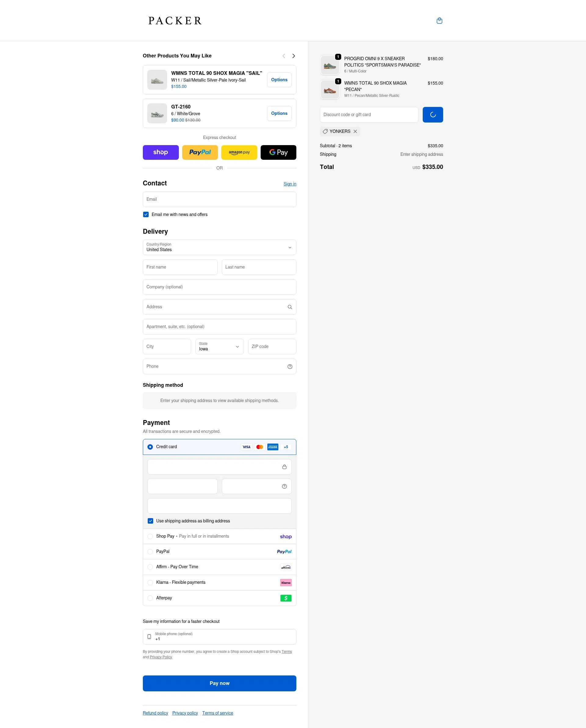Click the address search magnifier icon
This screenshot has height=728, width=586.
(x=290, y=307)
